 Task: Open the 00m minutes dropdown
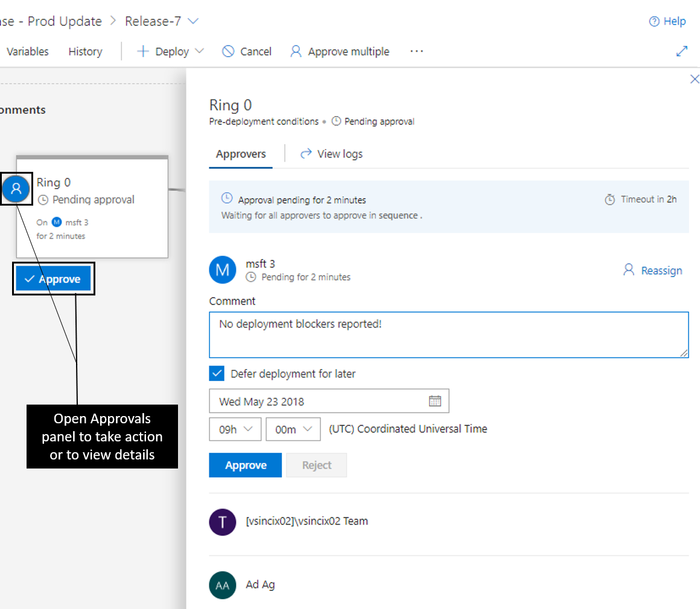coord(293,429)
